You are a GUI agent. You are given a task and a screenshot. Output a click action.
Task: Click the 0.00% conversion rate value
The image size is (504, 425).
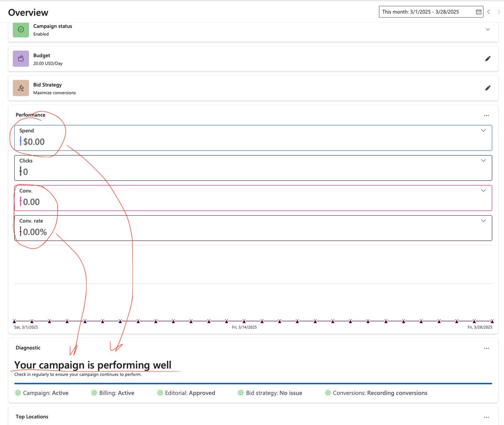[35, 232]
